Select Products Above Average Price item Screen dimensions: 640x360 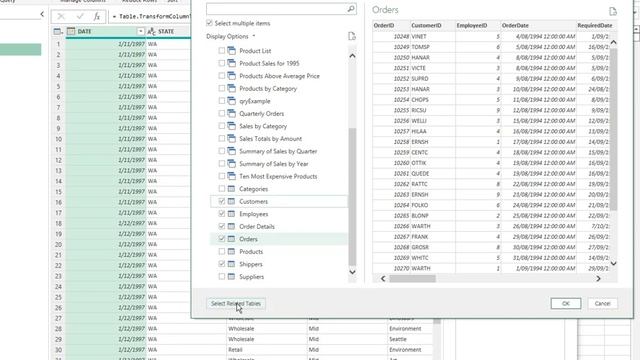pos(279,76)
